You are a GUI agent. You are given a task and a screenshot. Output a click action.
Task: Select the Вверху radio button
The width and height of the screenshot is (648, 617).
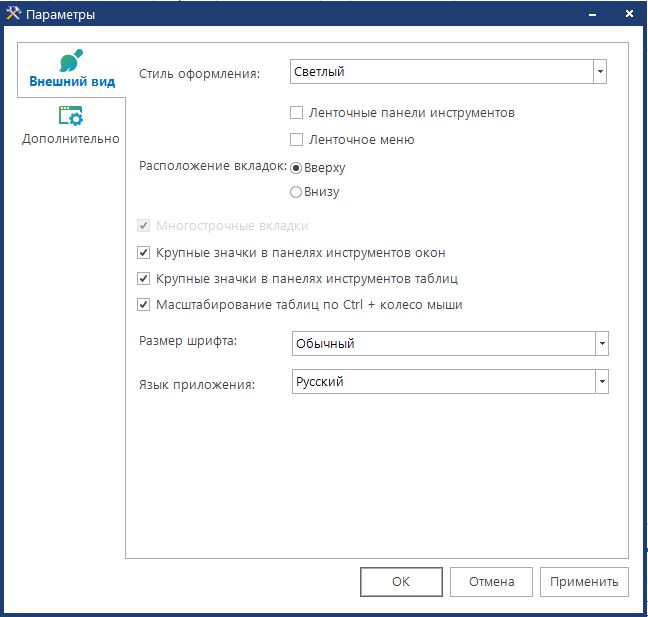tap(296, 167)
